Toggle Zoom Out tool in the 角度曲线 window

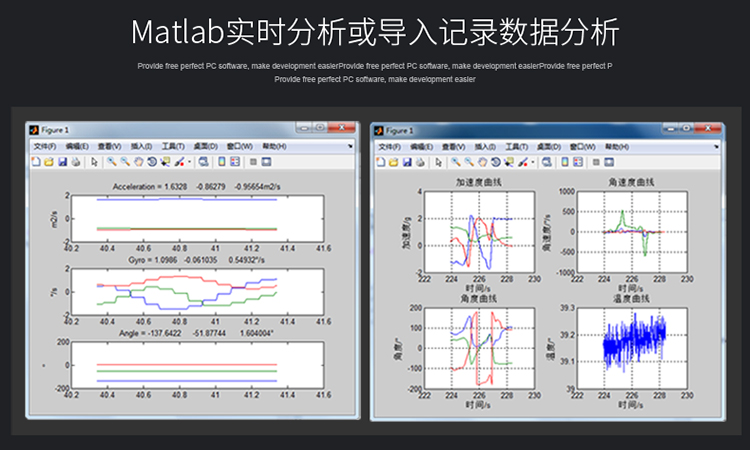(x=468, y=160)
